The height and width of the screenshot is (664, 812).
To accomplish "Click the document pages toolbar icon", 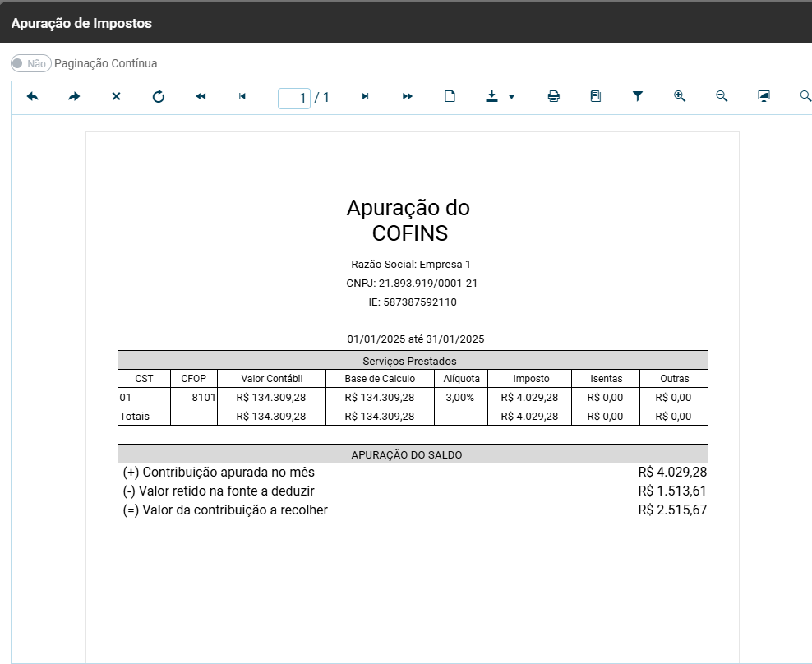I will 596,97.
